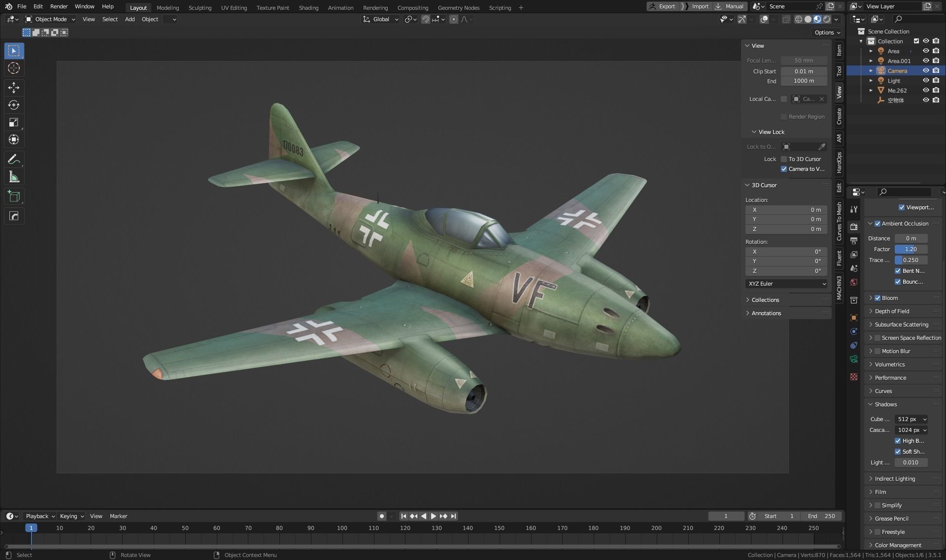Disable Ambient Occlusion checkbox
Image resolution: width=946 pixels, height=560 pixels.
coord(878,224)
